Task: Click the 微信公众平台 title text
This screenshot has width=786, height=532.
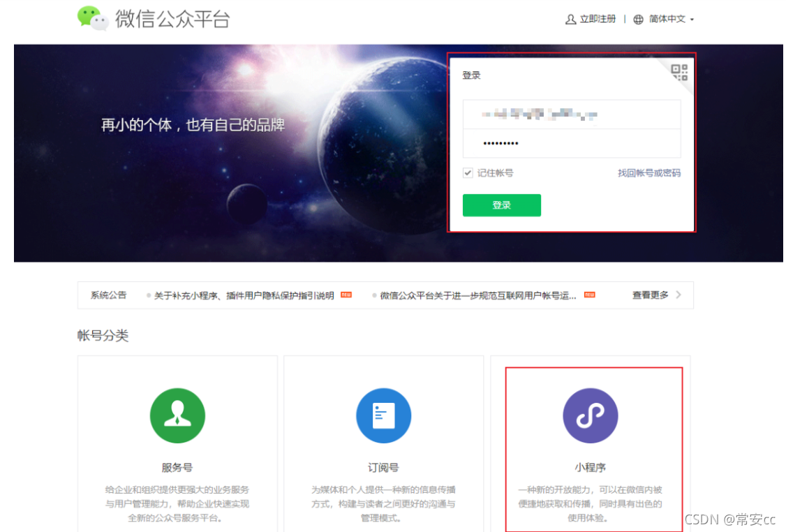Action: (x=172, y=19)
